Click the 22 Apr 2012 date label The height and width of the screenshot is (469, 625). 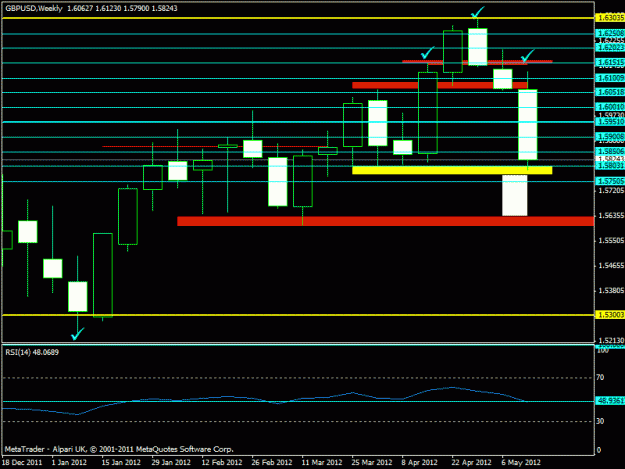click(471, 462)
